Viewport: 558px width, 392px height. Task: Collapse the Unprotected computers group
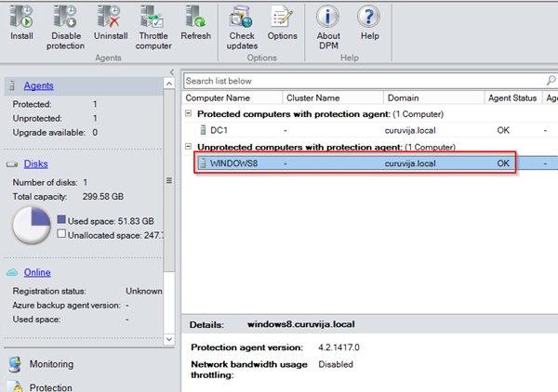pos(188,147)
